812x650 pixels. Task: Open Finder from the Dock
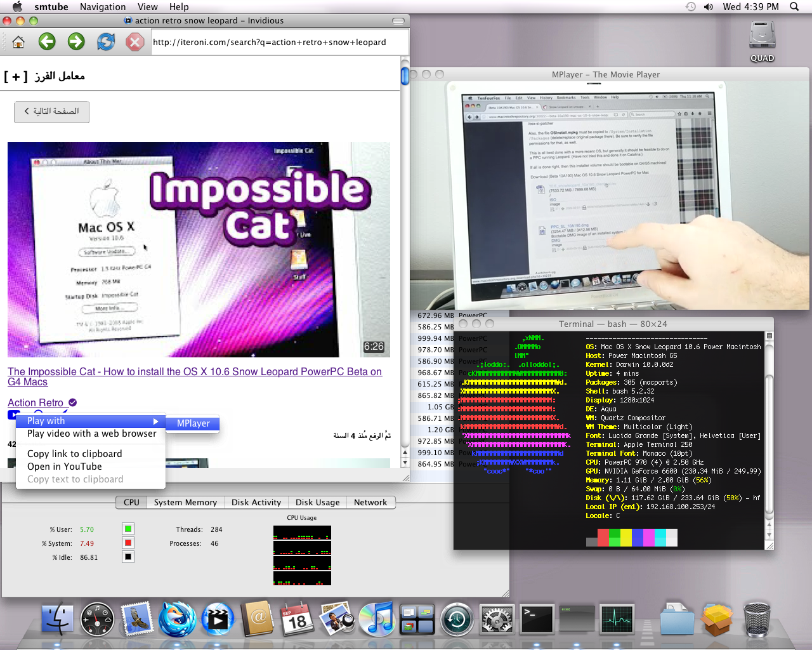(58, 619)
